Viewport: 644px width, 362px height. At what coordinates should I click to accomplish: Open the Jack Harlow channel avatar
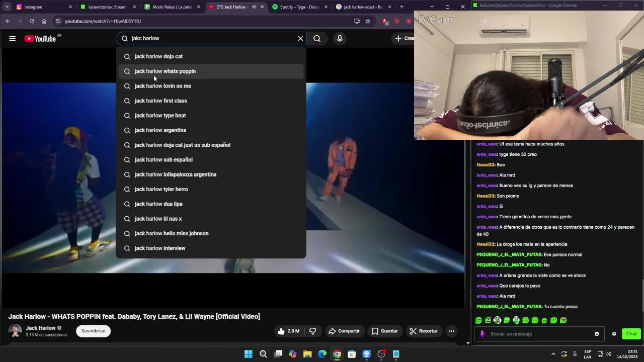(x=15, y=331)
